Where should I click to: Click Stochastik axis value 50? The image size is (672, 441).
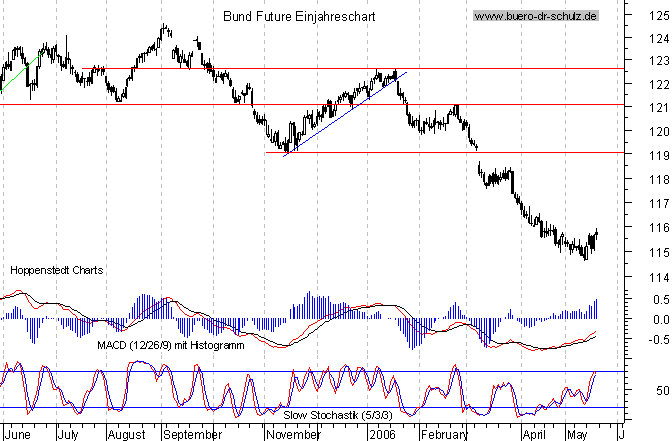pyautogui.click(x=663, y=390)
